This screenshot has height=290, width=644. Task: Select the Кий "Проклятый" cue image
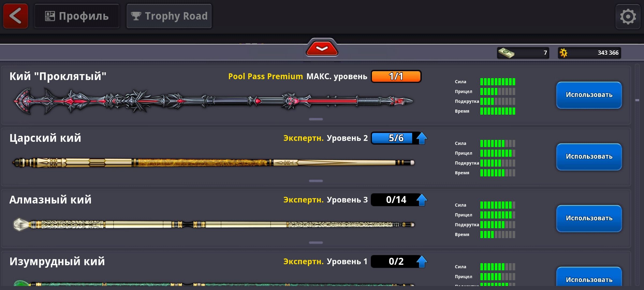[213, 101]
